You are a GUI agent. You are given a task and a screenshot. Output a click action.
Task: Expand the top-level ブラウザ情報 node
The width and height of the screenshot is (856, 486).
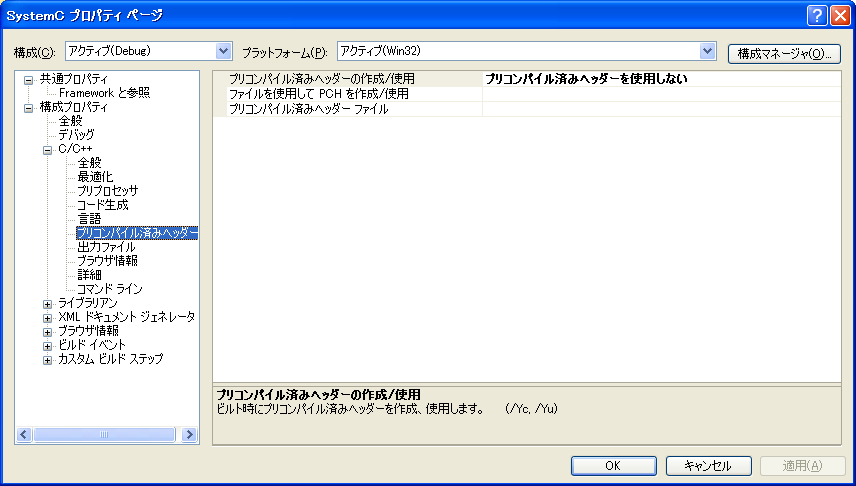(x=47, y=333)
